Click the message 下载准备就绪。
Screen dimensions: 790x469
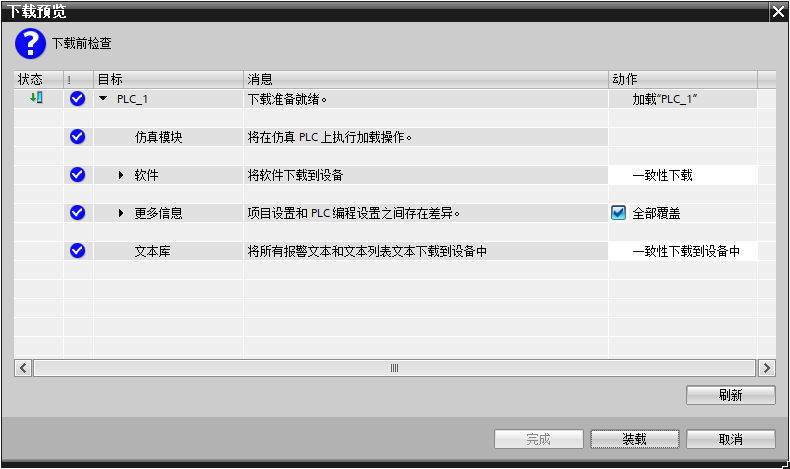point(287,99)
